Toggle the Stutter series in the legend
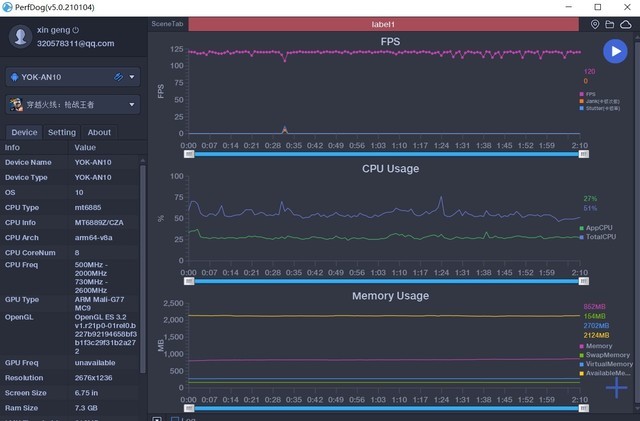Screen dimensions: 640x421 click(x=600, y=108)
